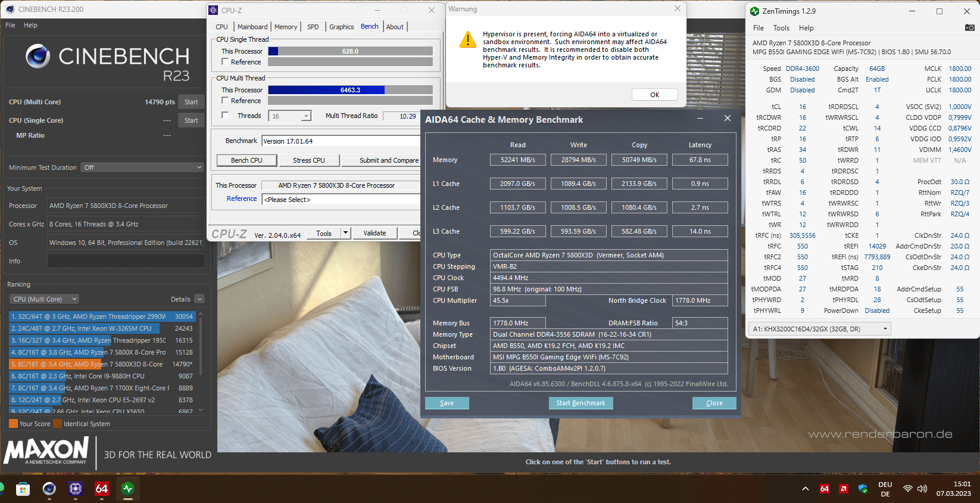
Task: Click the Cinebench Info input field
Action: pyautogui.click(x=126, y=261)
